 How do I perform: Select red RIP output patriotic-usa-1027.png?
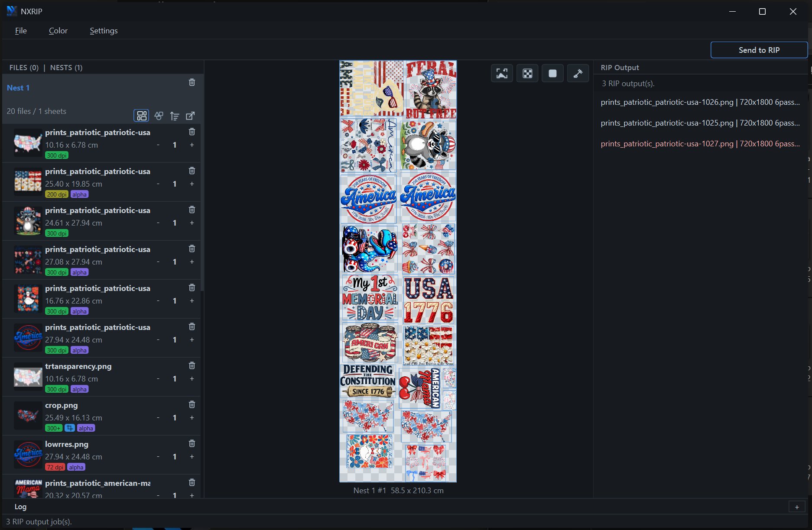pos(700,144)
